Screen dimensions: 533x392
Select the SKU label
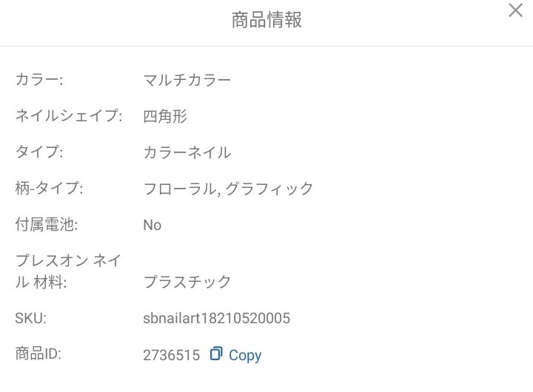point(31,318)
